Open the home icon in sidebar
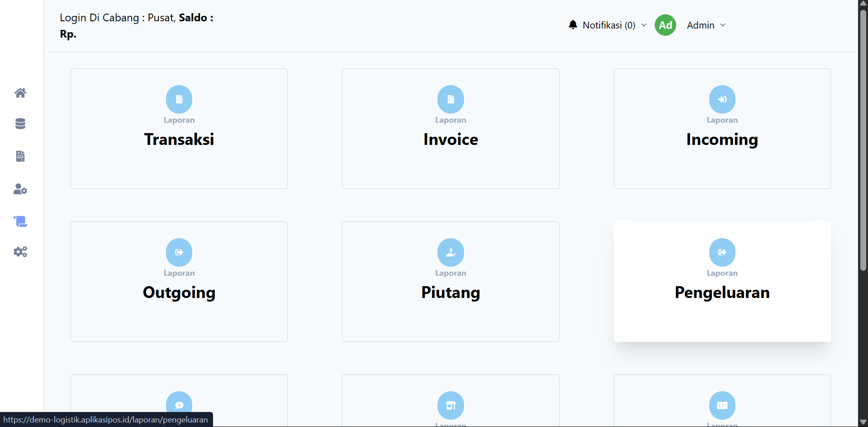 tap(20, 93)
